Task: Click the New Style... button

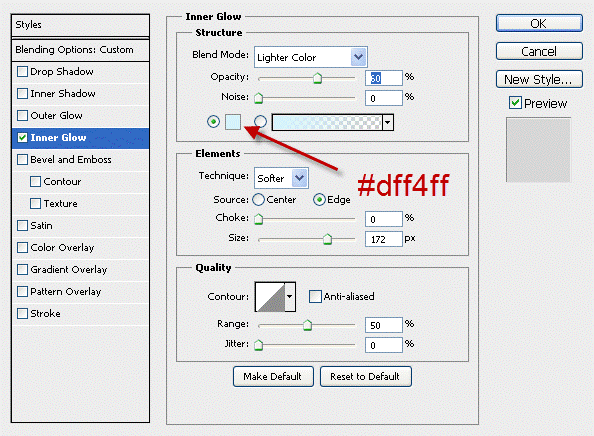Action: 539,80
